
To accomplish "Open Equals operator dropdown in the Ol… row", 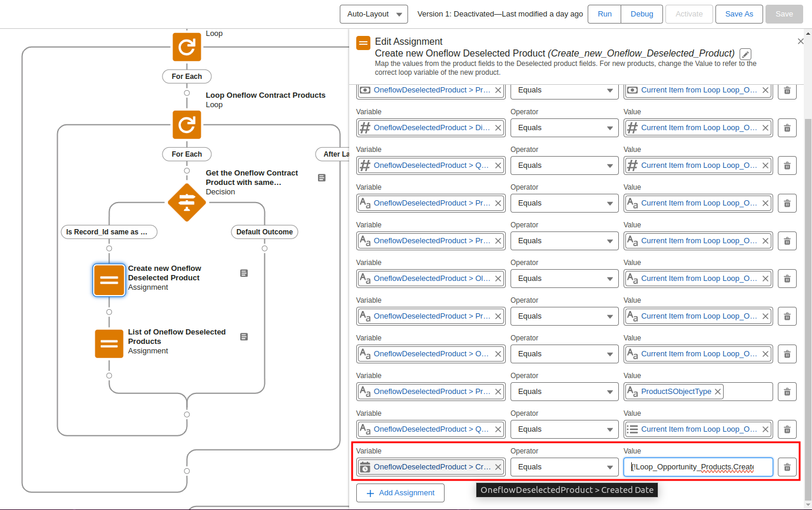I will tap(565, 279).
